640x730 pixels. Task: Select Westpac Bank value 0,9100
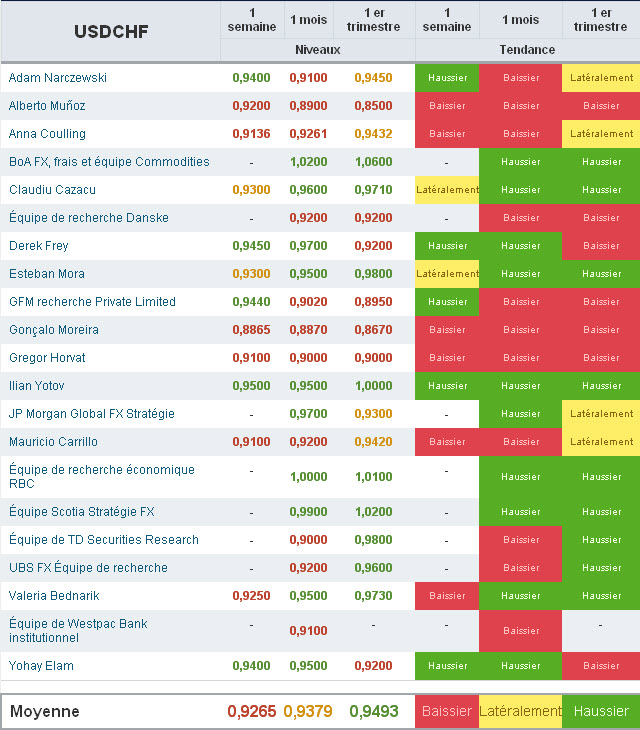pos(308,631)
